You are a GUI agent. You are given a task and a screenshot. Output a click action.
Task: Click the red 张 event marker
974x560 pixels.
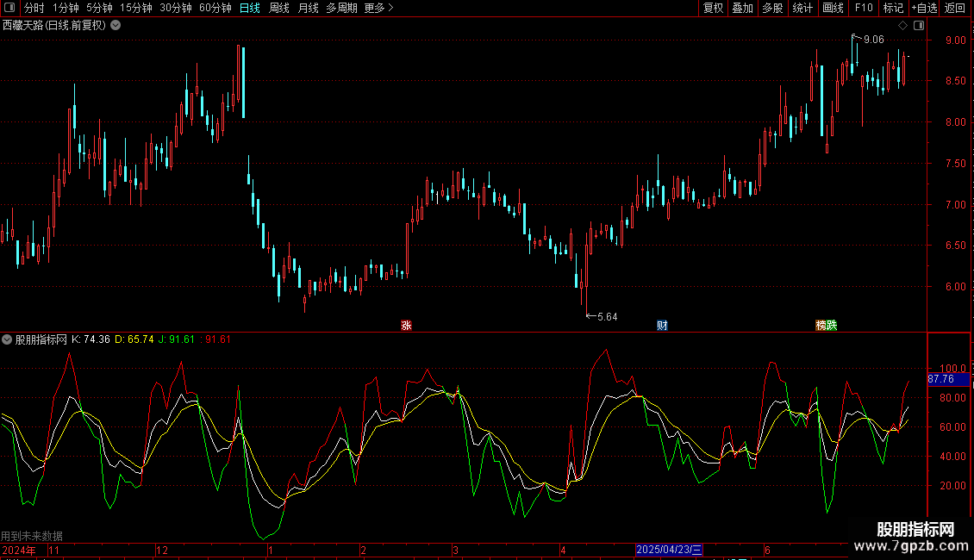[406, 326]
